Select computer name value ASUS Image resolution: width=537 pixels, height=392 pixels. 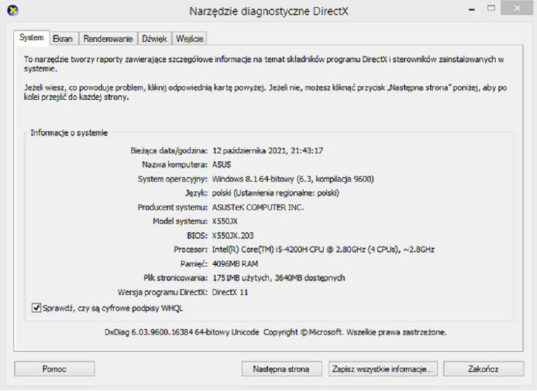click(222, 165)
